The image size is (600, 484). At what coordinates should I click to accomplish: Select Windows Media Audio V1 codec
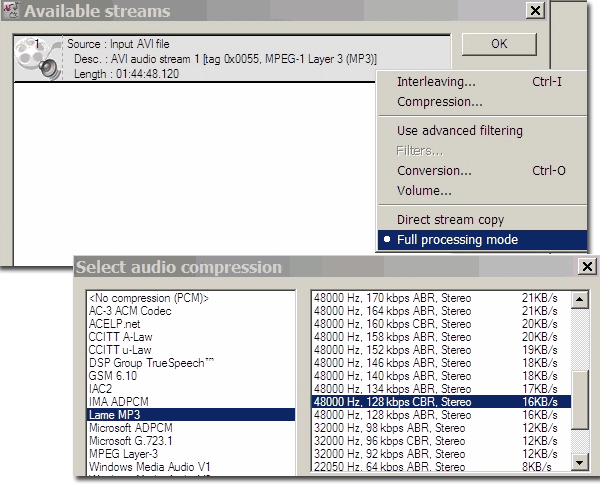point(191,467)
